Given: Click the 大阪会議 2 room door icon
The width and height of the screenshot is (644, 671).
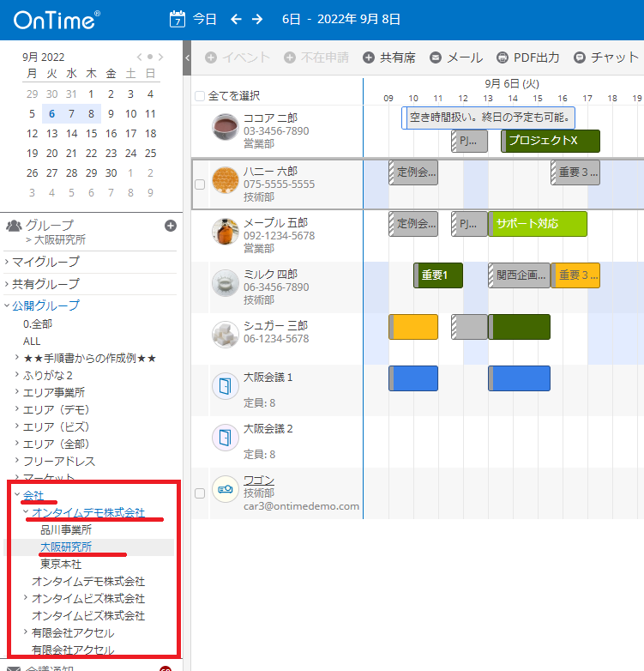Looking at the screenshot, I should (x=226, y=438).
